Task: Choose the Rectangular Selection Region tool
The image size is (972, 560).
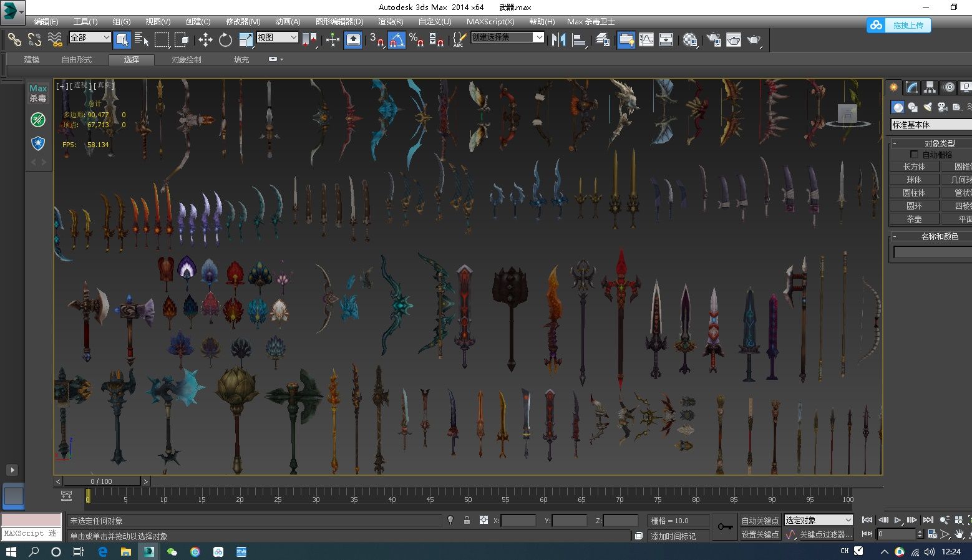Action: 162,40
